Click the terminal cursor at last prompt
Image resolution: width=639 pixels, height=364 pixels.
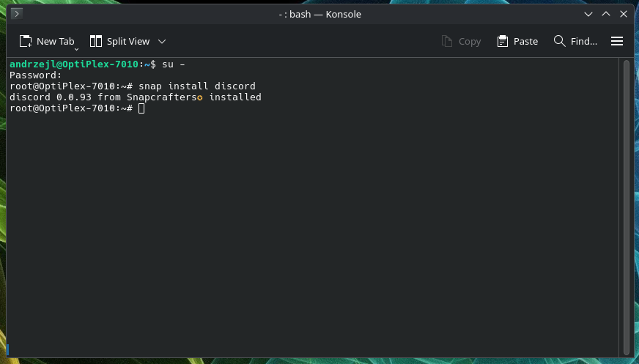141,108
